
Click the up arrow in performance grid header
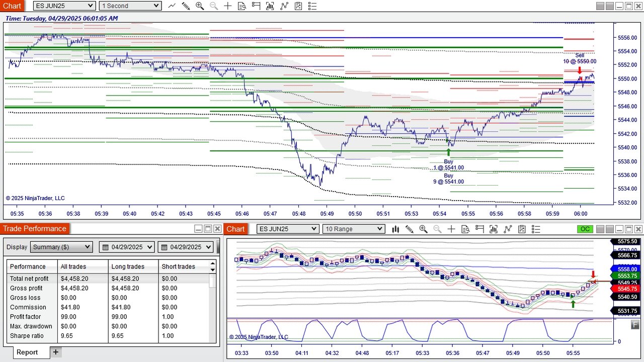213,263
